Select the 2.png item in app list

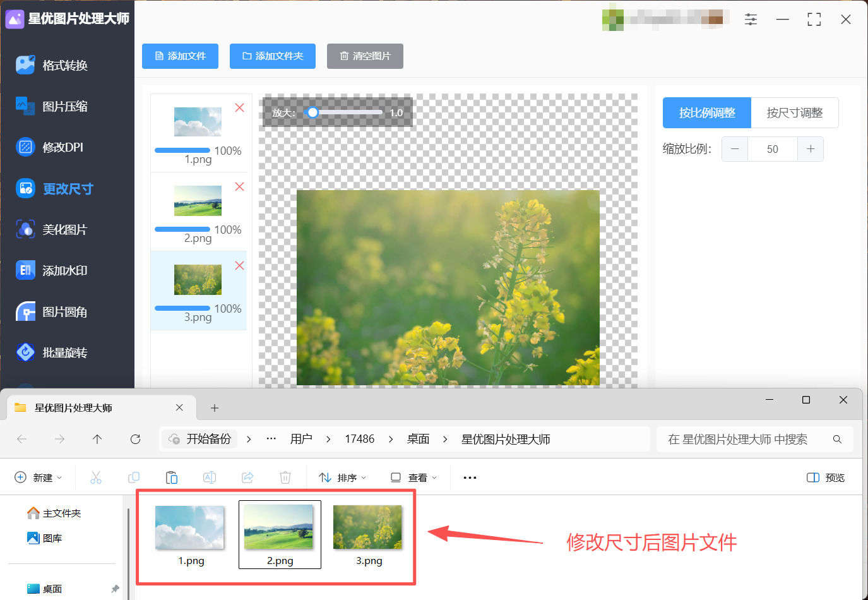(x=198, y=212)
